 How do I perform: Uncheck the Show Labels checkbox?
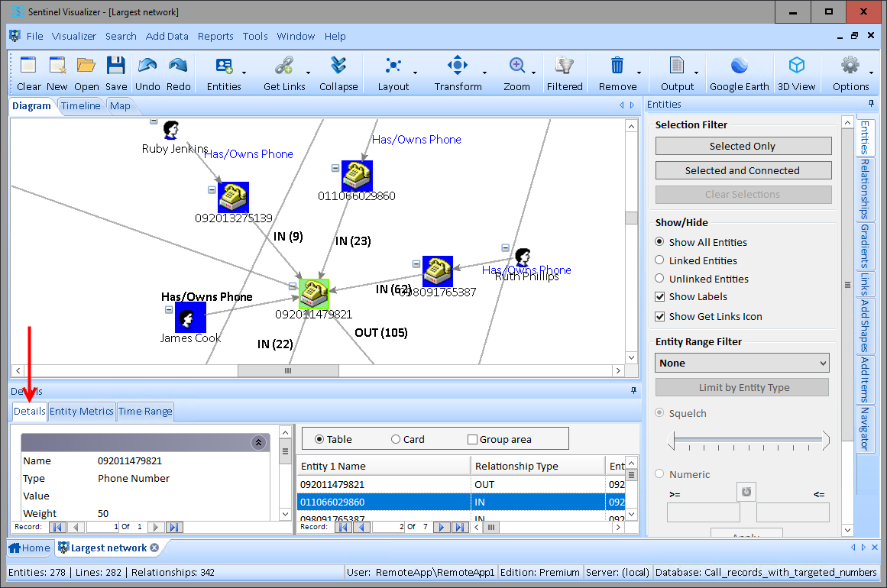[x=660, y=296]
